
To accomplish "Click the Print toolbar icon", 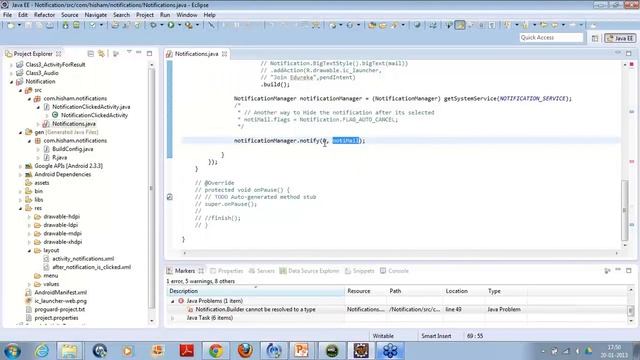I will (x=50, y=25).
